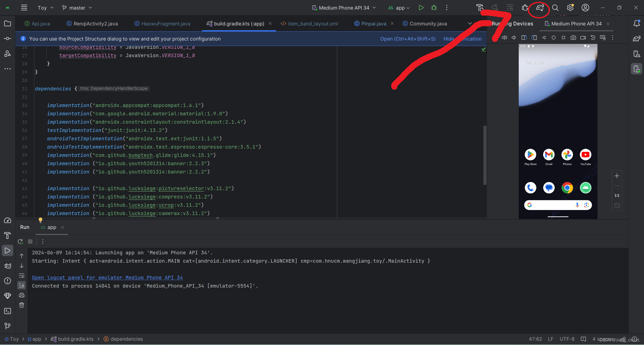Screen dimensions: 644x345
Task: Open the app run configuration dropdown
Action: pyautogui.click(x=399, y=8)
